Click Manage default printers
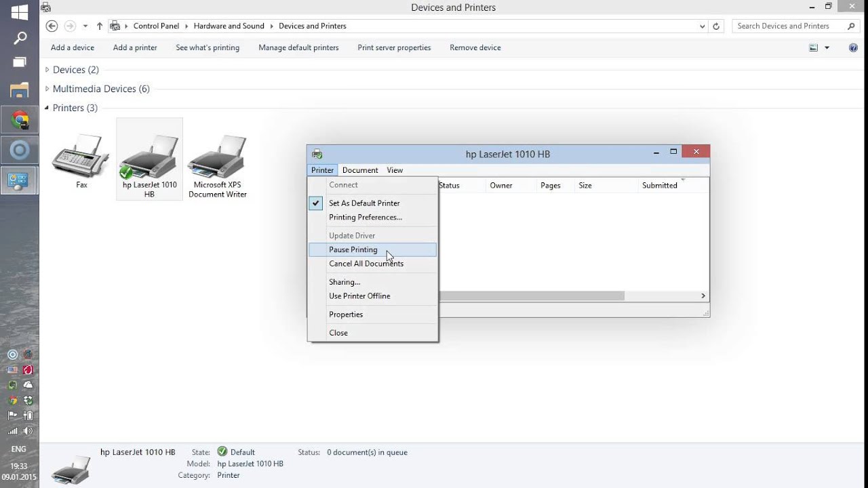Image resolution: width=868 pixels, height=488 pixels. (298, 47)
